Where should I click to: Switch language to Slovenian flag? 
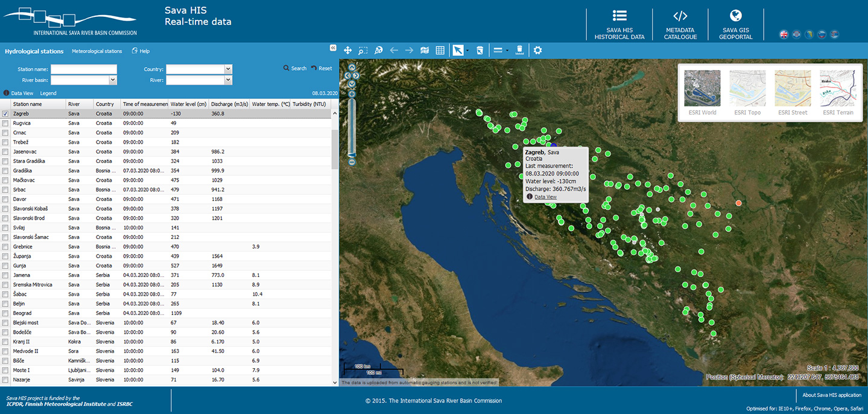pos(822,34)
